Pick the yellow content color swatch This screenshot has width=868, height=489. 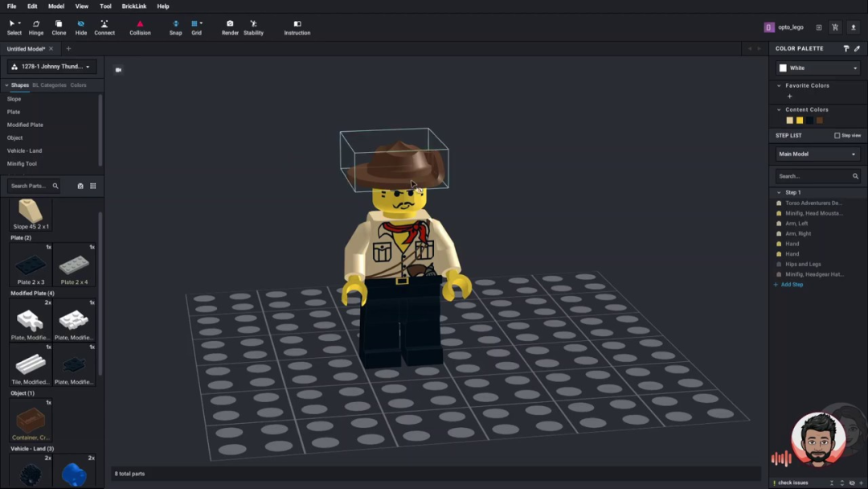click(800, 120)
